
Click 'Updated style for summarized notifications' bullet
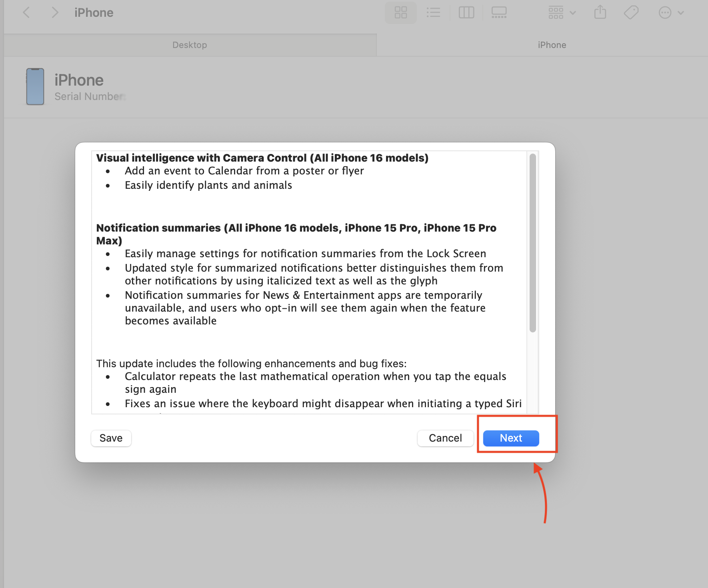pyautogui.click(x=314, y=274)
